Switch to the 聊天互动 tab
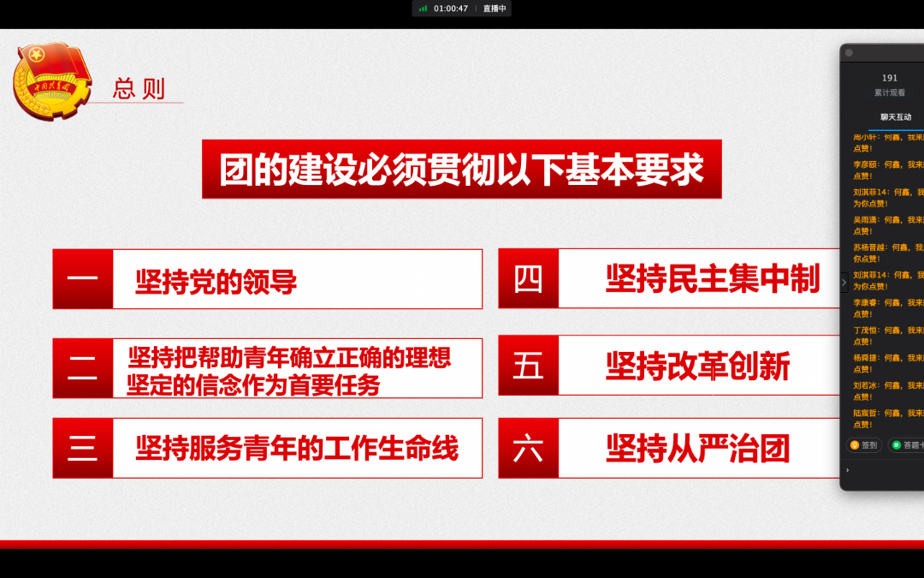 [895, 116]
